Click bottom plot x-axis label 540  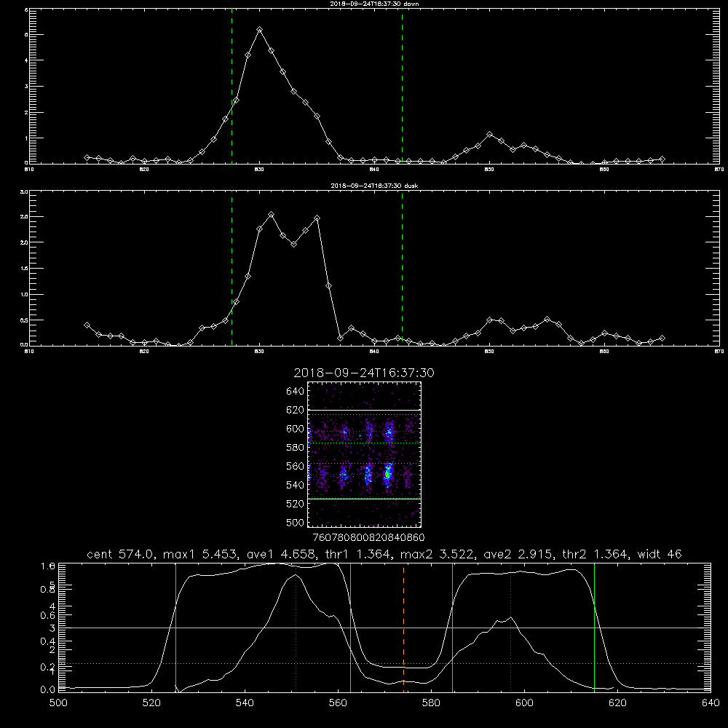[x=245, y=703]
